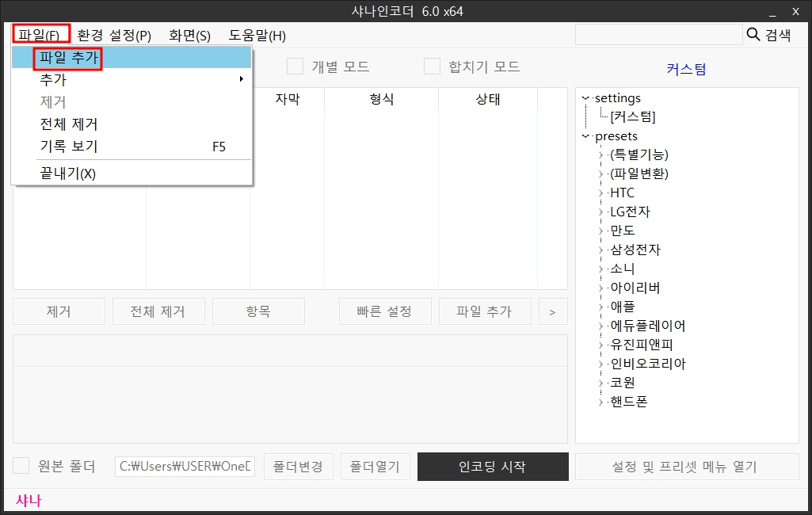Viewport: 812px width, 515px height.
Task: Expand the 삼성전자 preset node
Action: pos(600,250)
